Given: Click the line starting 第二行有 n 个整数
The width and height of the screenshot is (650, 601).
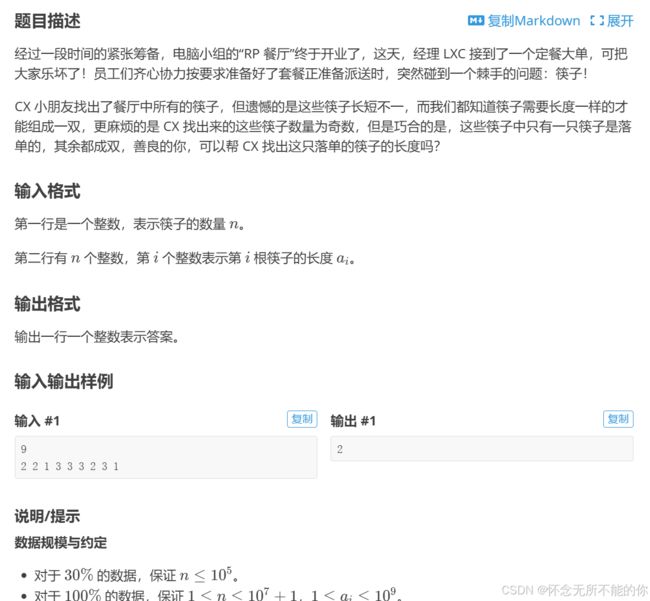Looking at the screenshot, I should point(184,258).
